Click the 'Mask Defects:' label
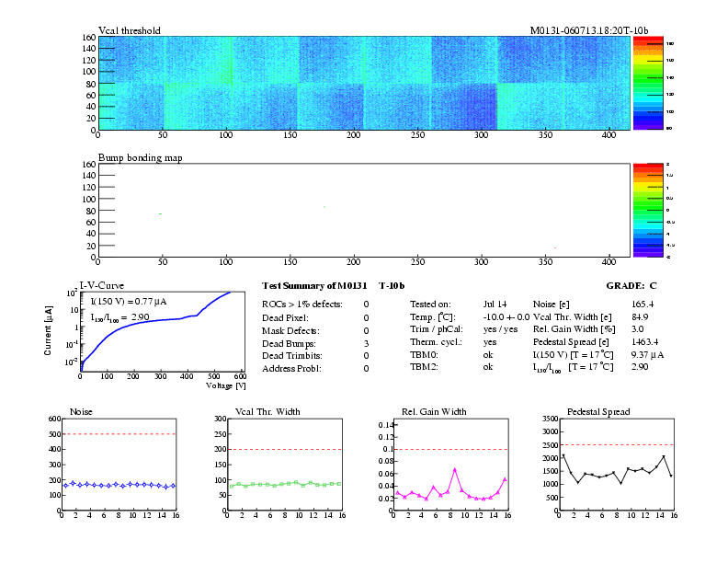The height and width of the screenshot is (563, 728). coord(290,331)
